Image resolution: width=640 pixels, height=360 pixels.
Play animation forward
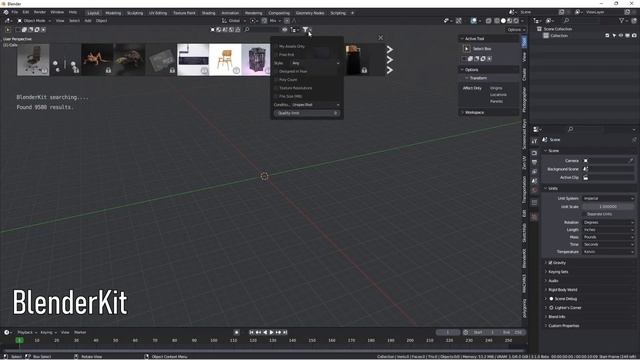[271, 332]
